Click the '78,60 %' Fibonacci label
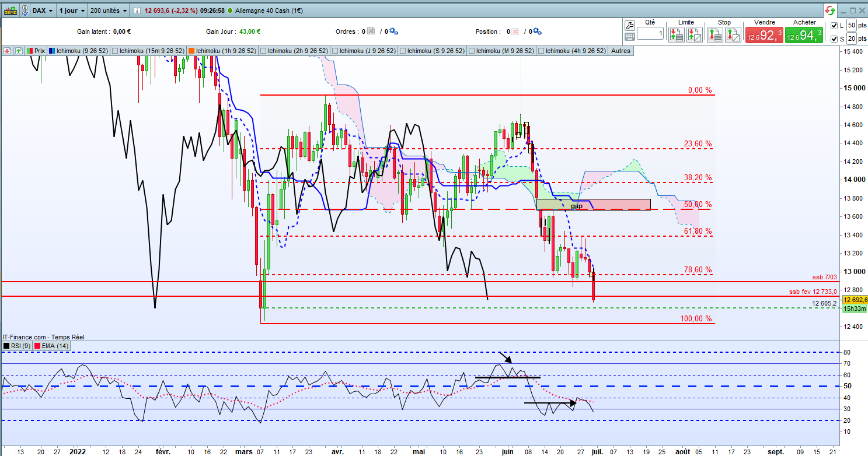 point(698,270)
